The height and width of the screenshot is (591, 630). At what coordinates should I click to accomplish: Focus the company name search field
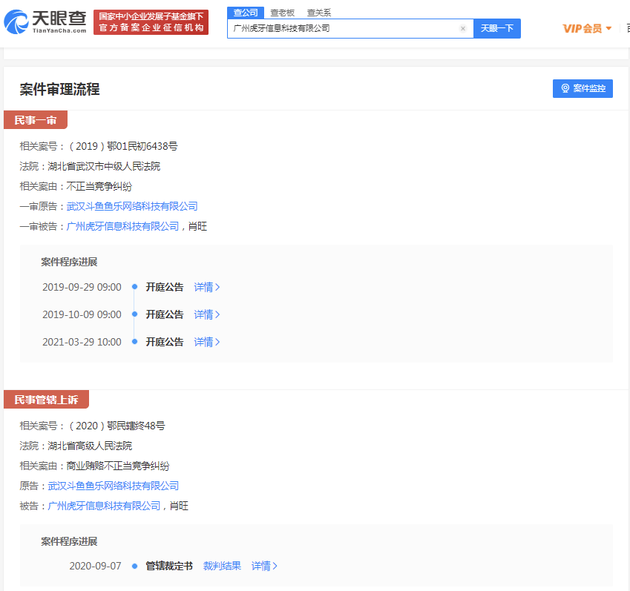pos(340,29)
